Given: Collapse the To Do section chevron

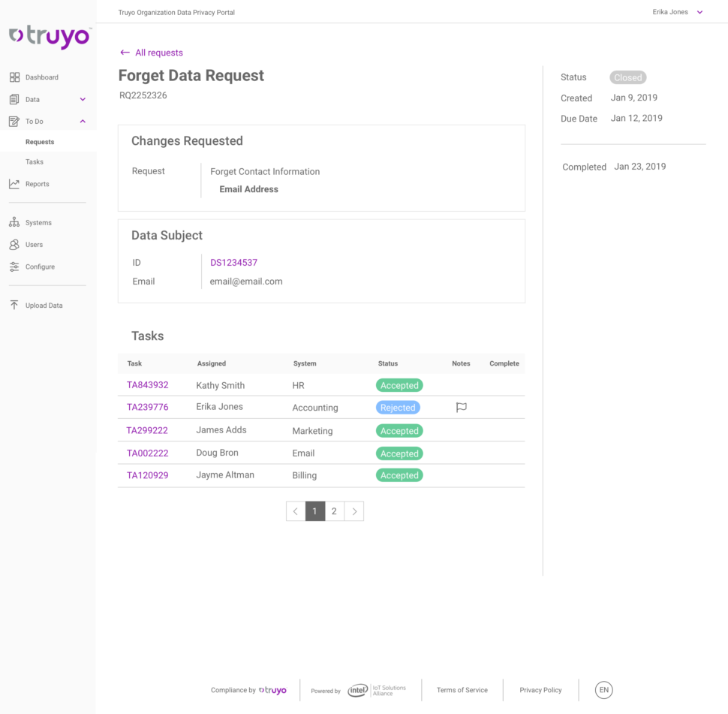Looking at the screenshot, I should [83, 122].
